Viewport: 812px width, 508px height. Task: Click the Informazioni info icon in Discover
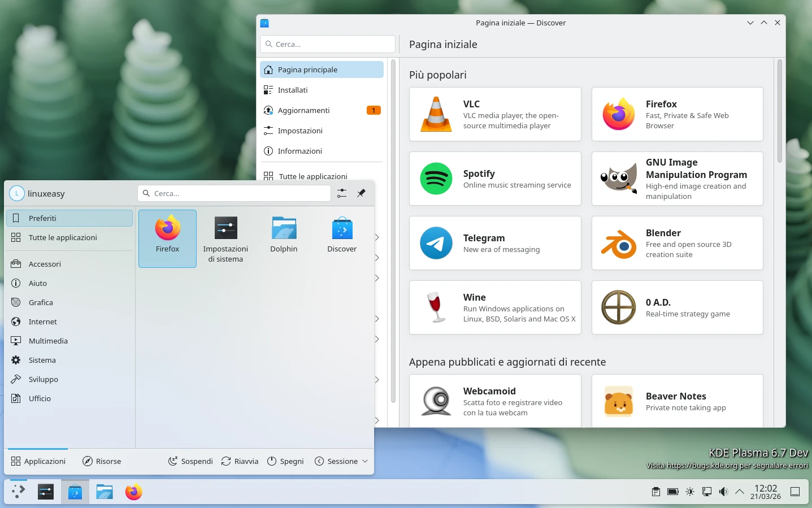pyautogui.click(x=268, y=151)
